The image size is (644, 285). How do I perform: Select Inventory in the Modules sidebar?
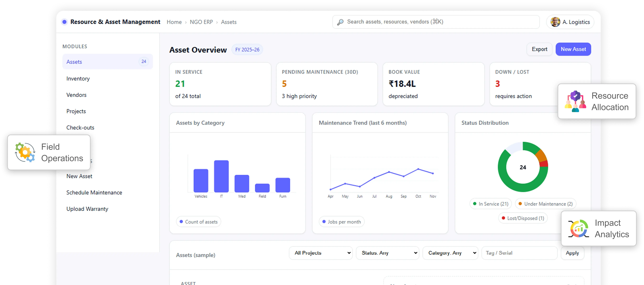coord(78,78)
